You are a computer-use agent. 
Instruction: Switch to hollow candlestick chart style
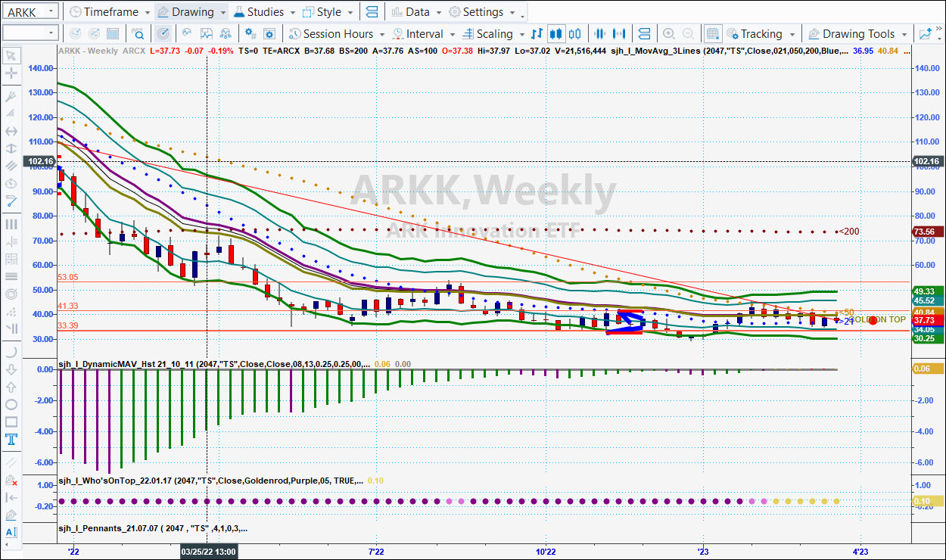575,33
